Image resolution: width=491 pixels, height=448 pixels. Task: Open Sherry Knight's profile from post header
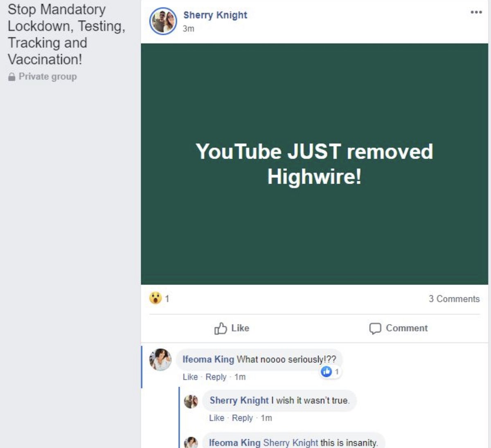tap(215, 15)
